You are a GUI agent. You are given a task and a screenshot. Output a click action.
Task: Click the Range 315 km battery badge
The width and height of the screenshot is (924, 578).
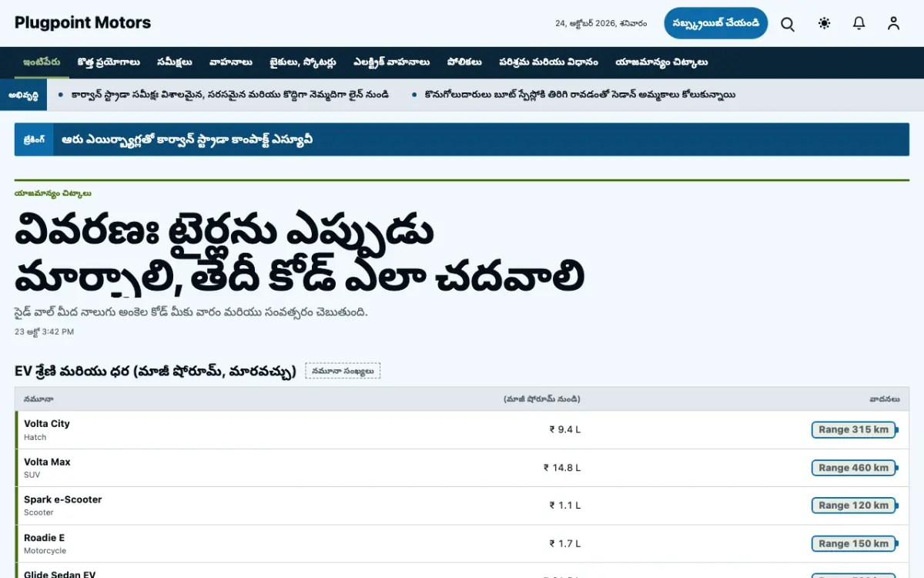point(854,429)
